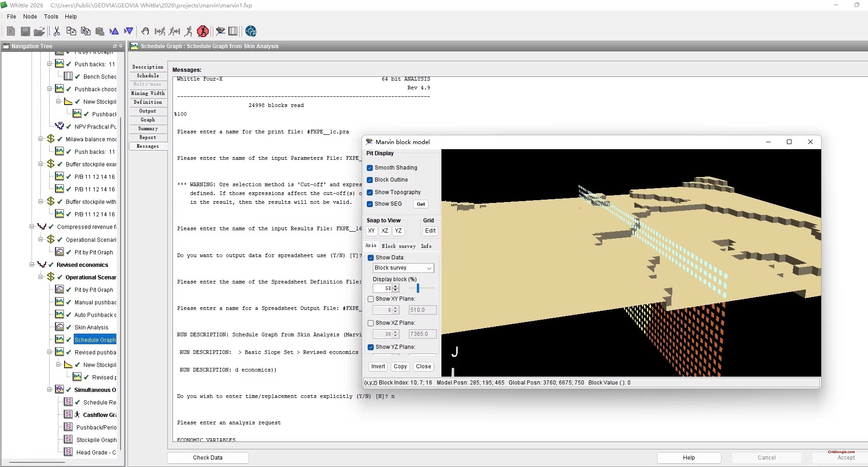Viewport: 868px width, 467px height.
Task: Disable the Smooth Shading checkbox
Action: [x=370, y=168]
